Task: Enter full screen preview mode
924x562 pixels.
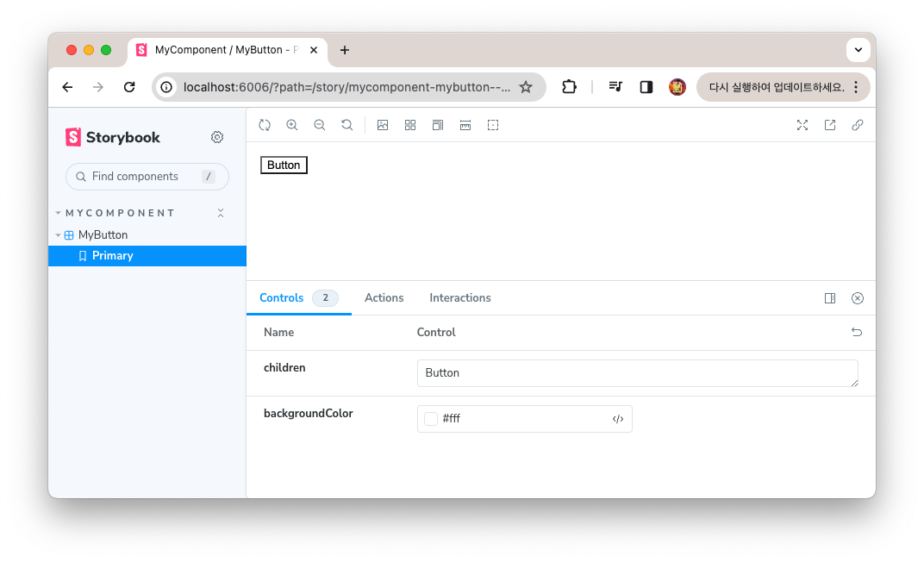Action: [x=802, y=125]
